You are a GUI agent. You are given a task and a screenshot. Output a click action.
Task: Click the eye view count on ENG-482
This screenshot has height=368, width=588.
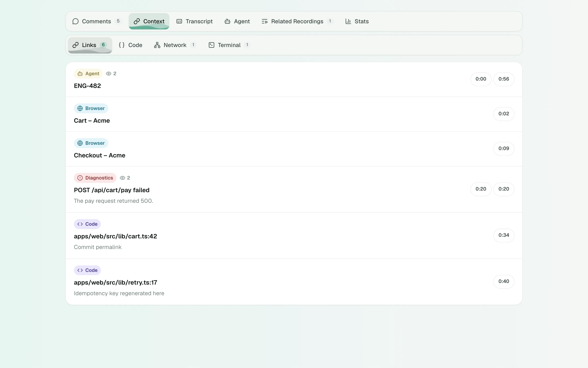(111, 74)
